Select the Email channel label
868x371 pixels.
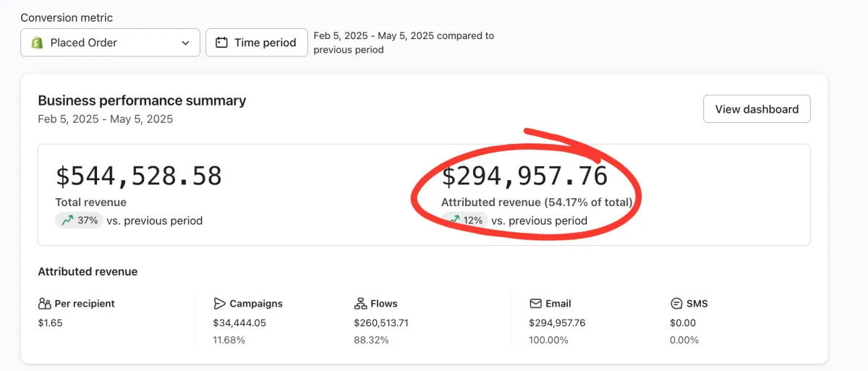(558, 304)
